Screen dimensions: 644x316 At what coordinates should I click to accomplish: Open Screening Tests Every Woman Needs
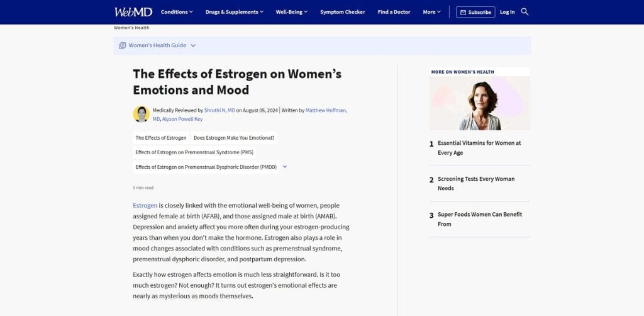[x=475, y=184]
